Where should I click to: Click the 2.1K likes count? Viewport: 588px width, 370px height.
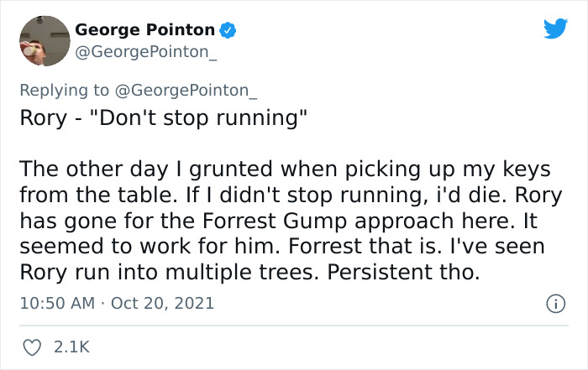(x=72, y=345)
